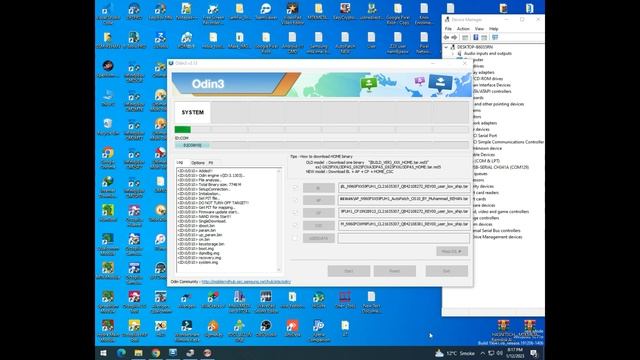Click the notification center icon in tray

[x=534, y=353]
